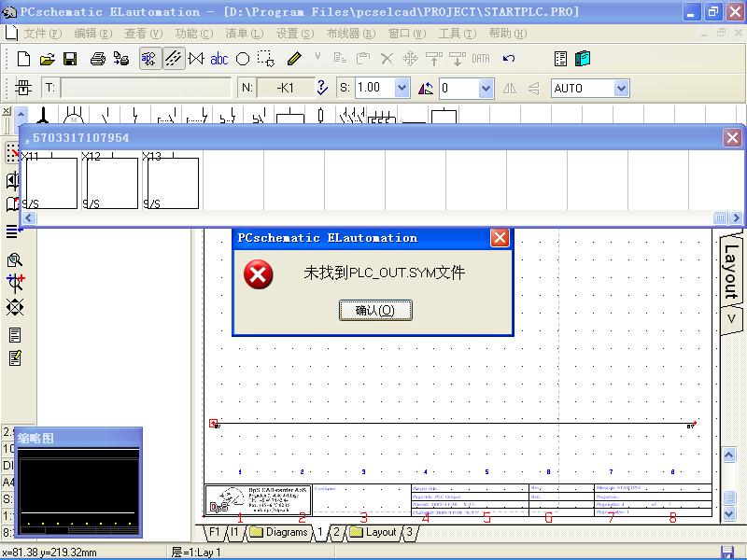Open the 窗口(W) menu

(x=407, y=34)
